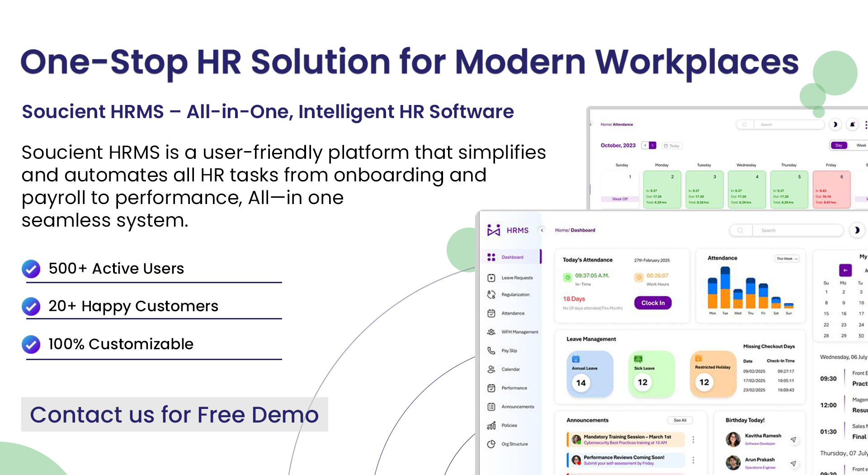Click Tuesday bar in Attendance chart
868x475 pixels.
coord(725,287)
